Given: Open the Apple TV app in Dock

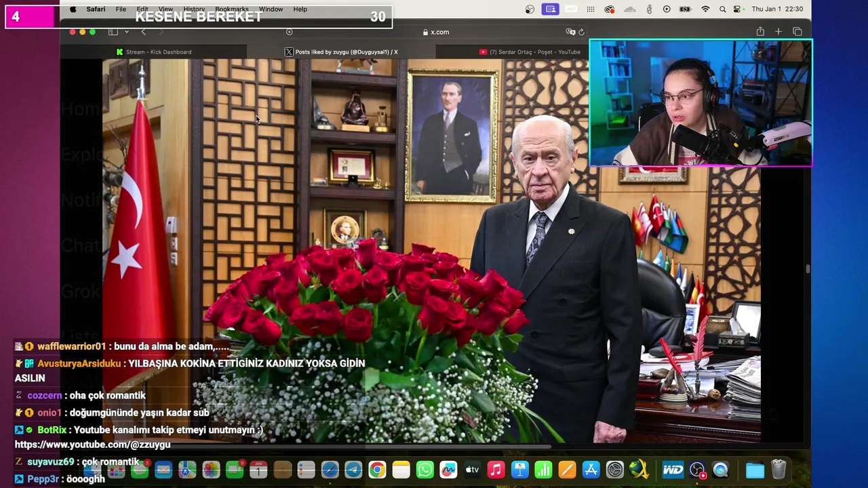Looking at the screenshot, I should 473,470.
